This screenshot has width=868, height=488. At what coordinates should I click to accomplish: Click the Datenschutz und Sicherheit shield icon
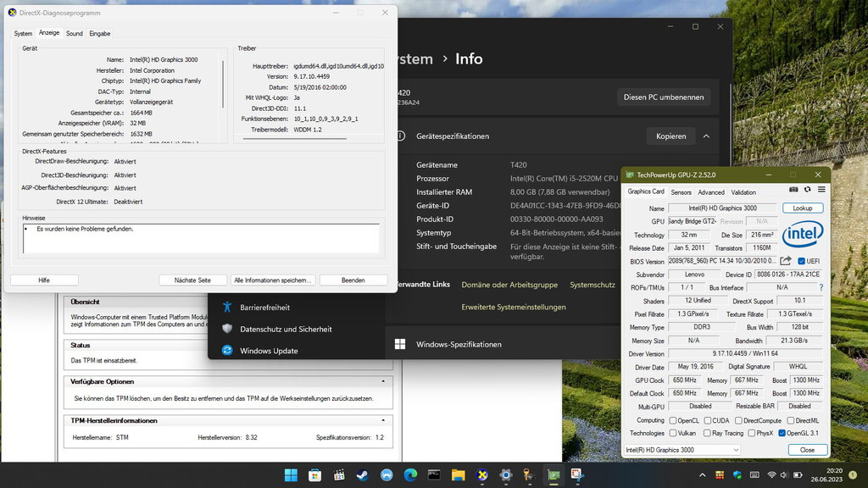click(225, 329)
